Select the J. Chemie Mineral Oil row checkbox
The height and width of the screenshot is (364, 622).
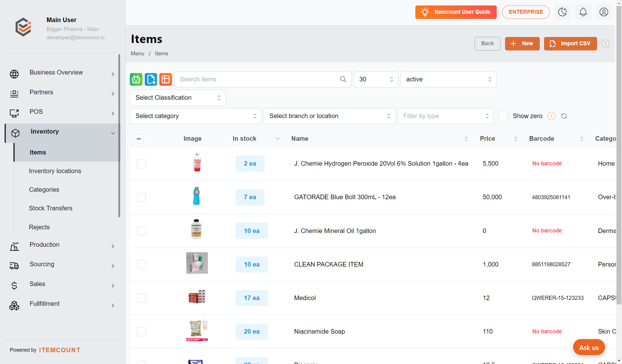click(x=141, y=231)
